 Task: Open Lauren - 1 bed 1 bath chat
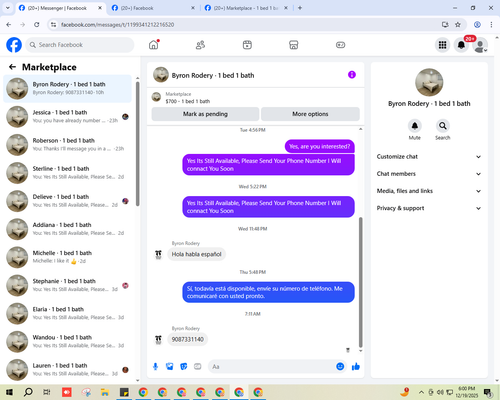click(x=68, y=370)
